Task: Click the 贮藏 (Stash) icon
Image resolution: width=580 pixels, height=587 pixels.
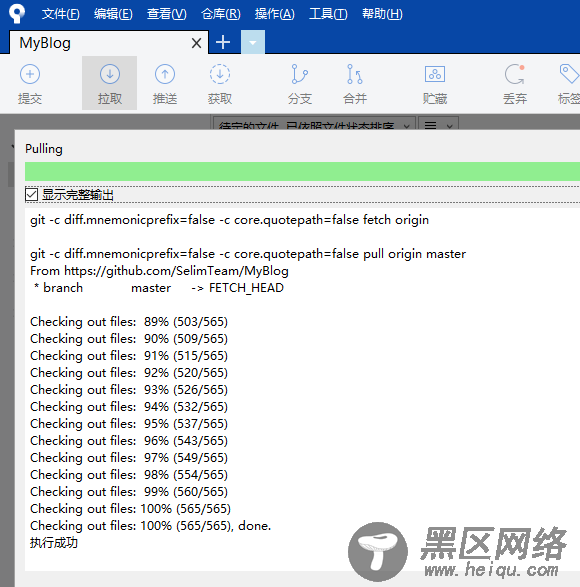Action: click(x=435, y=83)
